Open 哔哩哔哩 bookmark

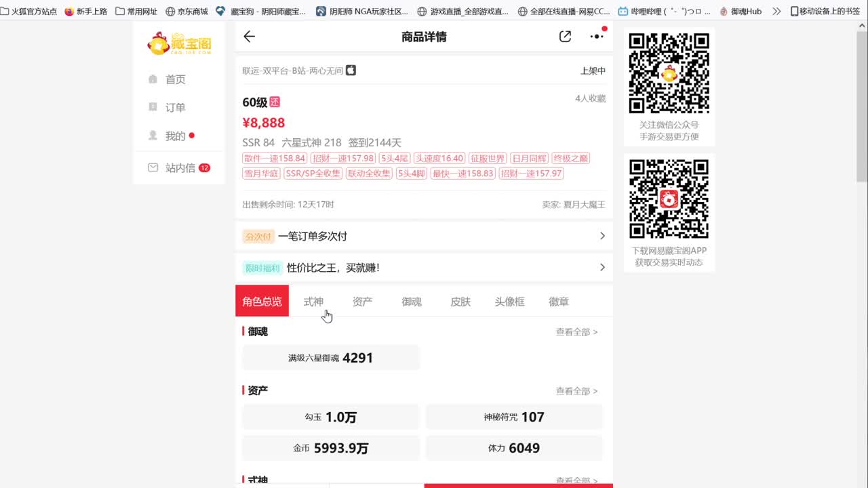point(665,11)
